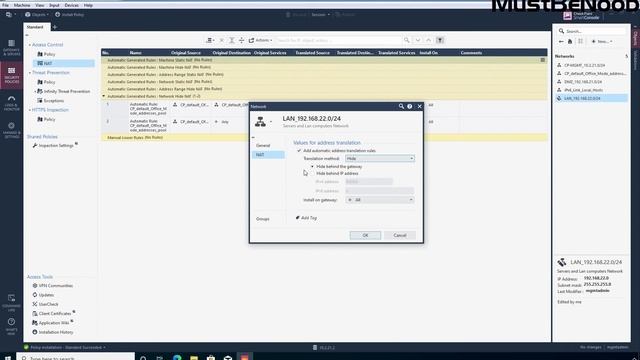Click the rulebase search magnifier icon

pyautogui.click(x=407, y=40)
